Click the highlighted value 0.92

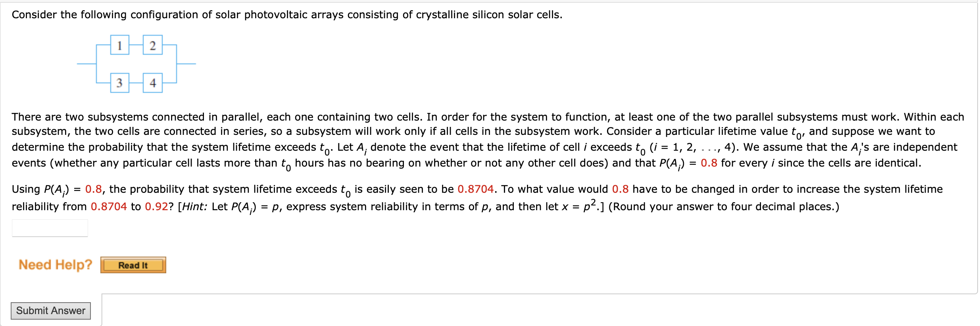click(158, 206)
